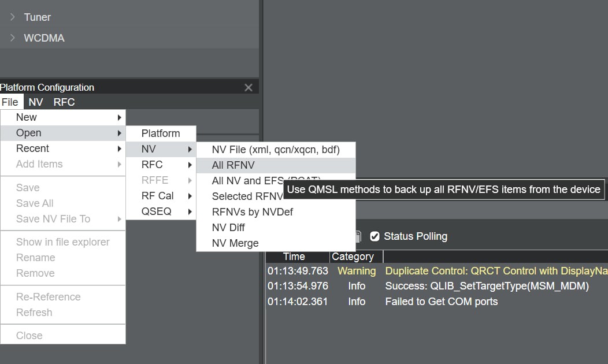
Task: Close the Platform Configuration panel
Action: click(x=249, y=88)
